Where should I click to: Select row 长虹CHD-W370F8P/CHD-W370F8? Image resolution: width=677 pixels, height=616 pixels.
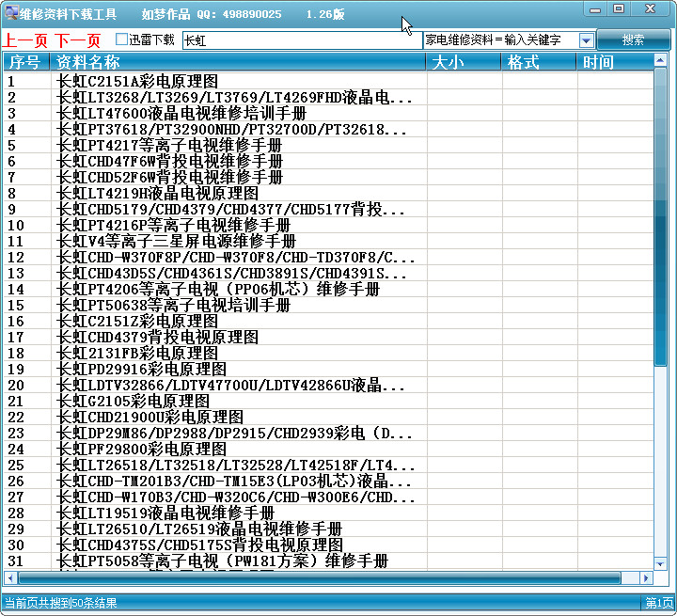[328, 257]
